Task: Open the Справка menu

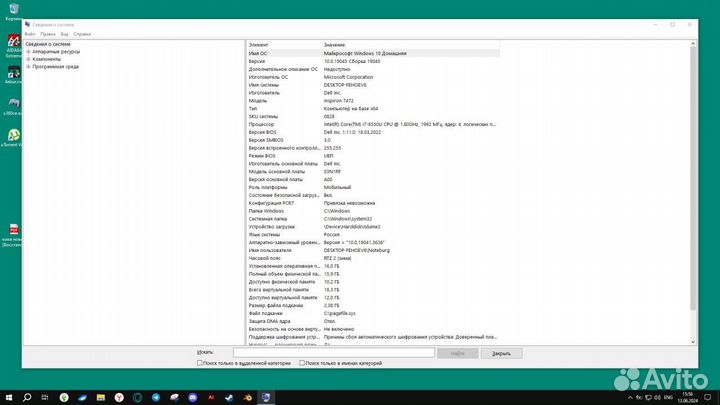Action: pyautogui.click(x=82, y=34)
